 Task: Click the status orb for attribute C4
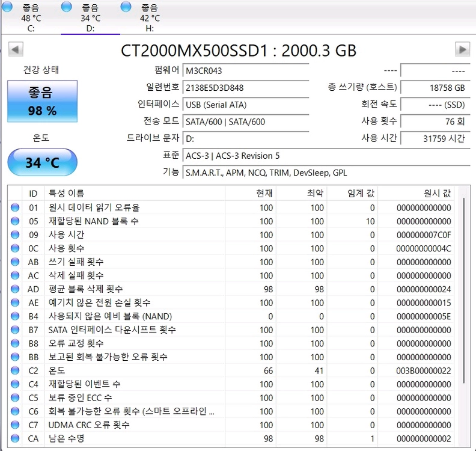pos(15,384)
